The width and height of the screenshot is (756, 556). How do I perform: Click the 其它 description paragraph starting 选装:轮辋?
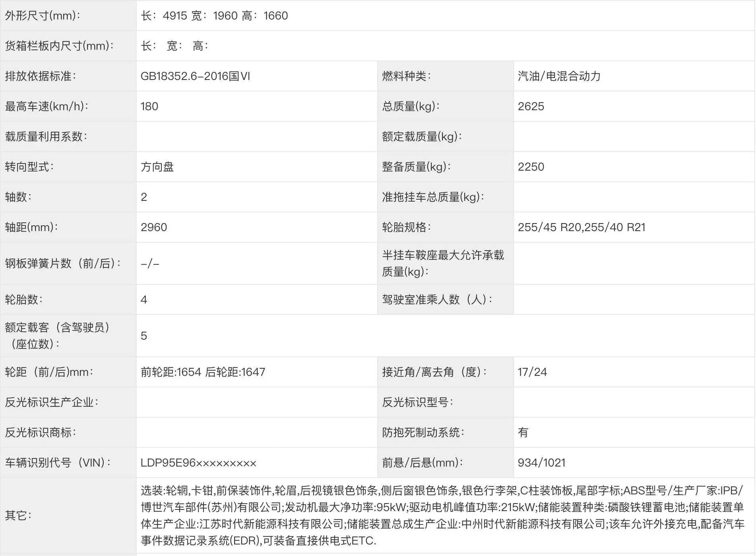pos(442,515)
